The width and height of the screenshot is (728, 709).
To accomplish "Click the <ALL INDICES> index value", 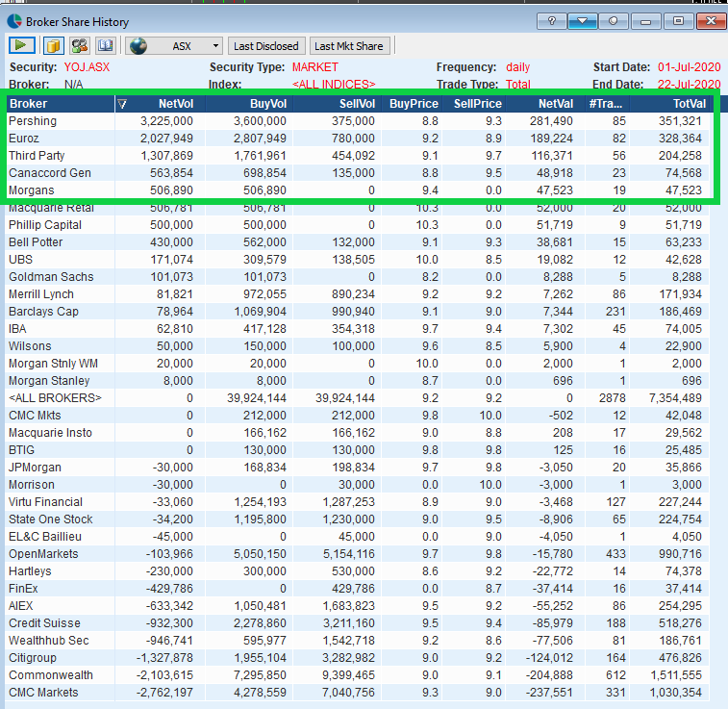I will pyautogui.click(x=334, y=84).
